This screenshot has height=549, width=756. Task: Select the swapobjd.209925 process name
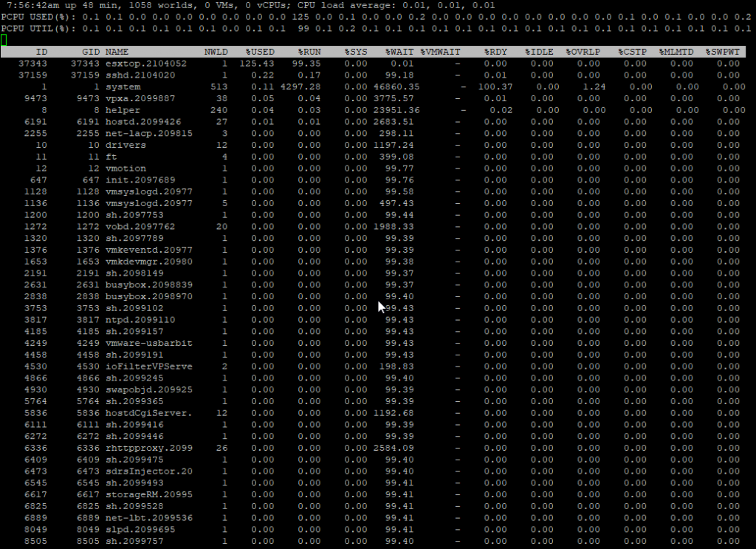(x=149, y=390)
